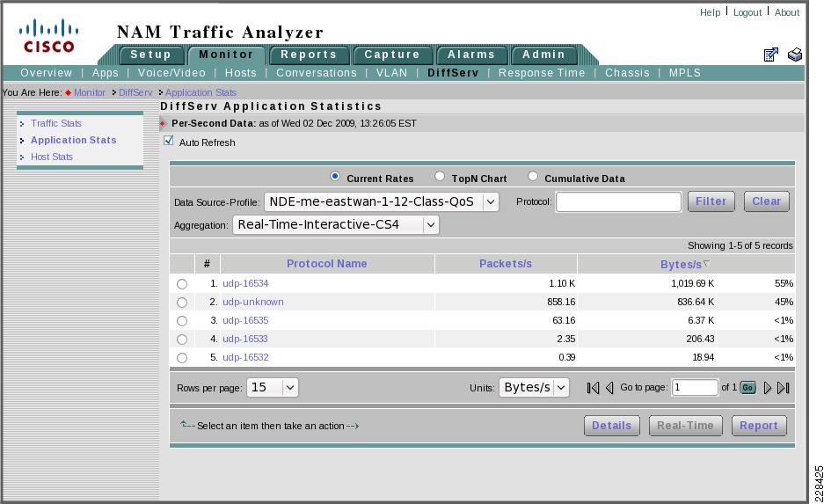Click Application Stats breadcrumb link
This screenshot has width=824, height=504.
(x=201, y=92)
